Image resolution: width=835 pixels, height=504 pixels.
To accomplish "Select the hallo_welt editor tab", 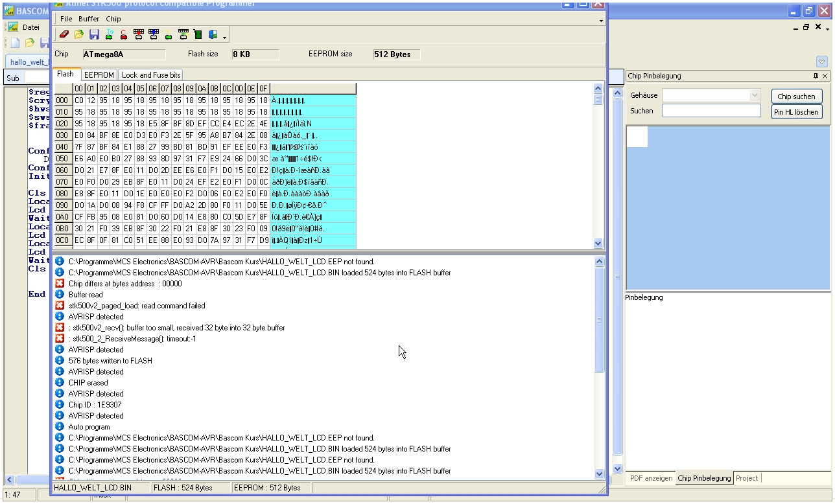I will 29,62.
